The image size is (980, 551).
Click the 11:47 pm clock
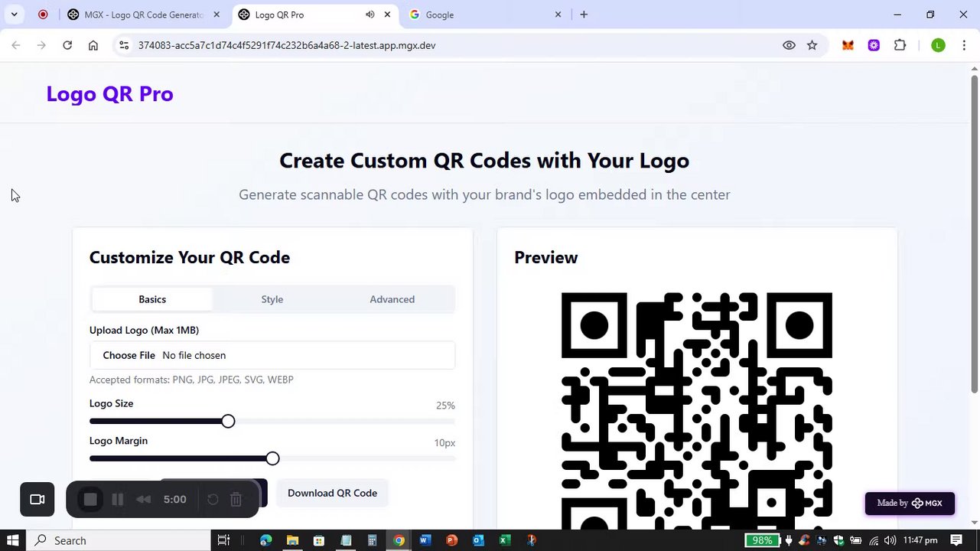920,540
